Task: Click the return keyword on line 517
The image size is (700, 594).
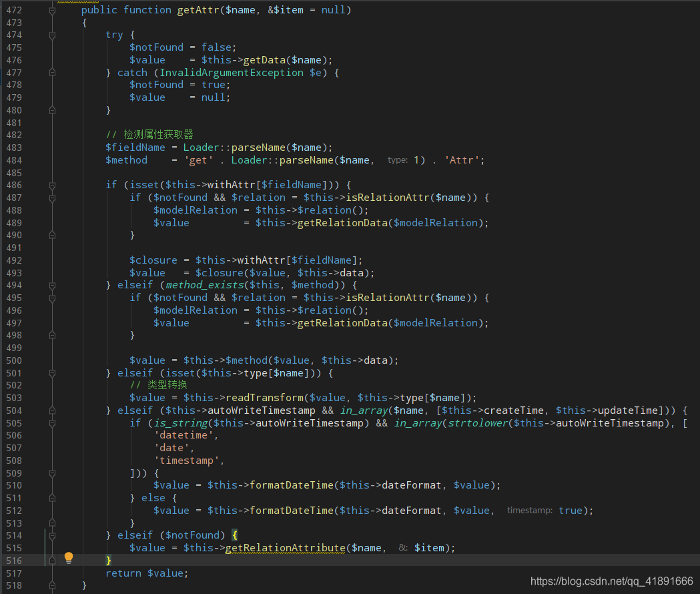Action: (x=123, y=573)
